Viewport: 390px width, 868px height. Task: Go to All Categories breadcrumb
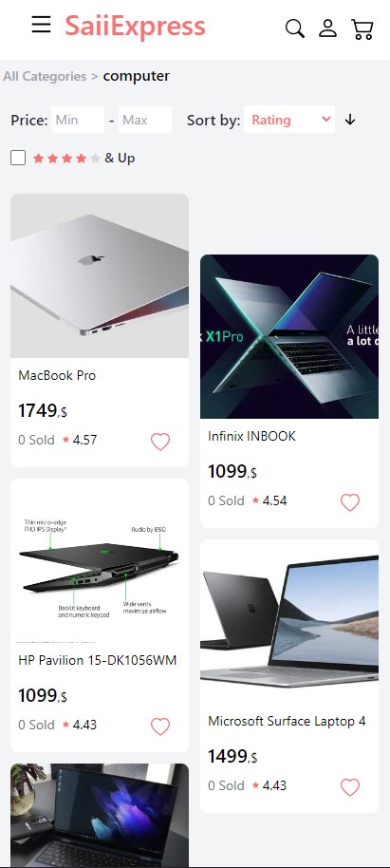[45, 76]
